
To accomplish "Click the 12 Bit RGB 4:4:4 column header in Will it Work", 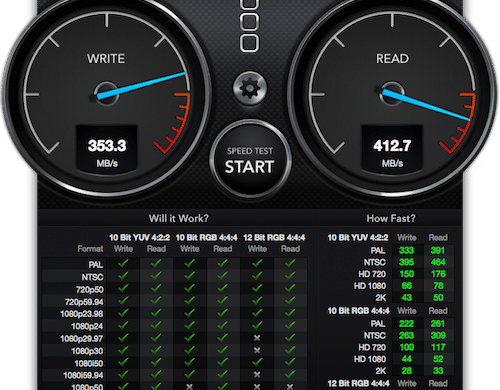I will (274, 238).
